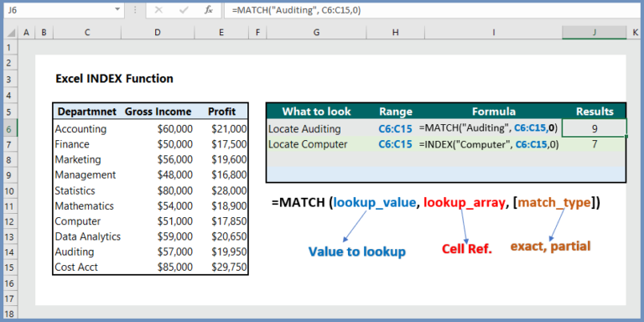644x322 pixels.
Task: Click the formula bar MATCH formula text
Action: pos(297,11)
